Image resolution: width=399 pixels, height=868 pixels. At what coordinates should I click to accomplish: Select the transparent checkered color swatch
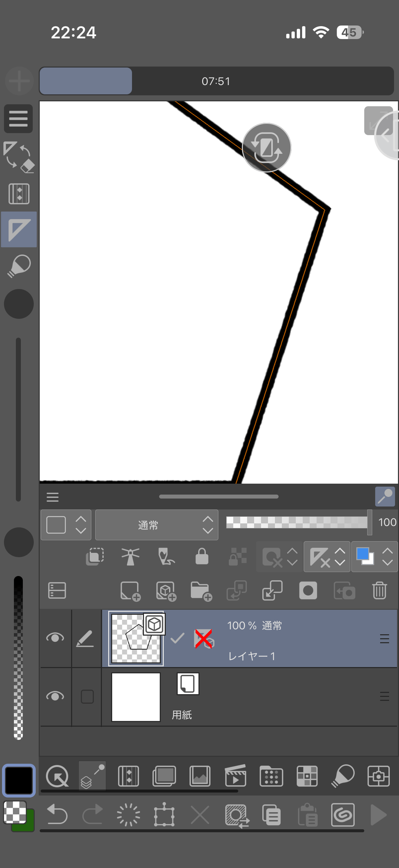[x=15, y=812]
